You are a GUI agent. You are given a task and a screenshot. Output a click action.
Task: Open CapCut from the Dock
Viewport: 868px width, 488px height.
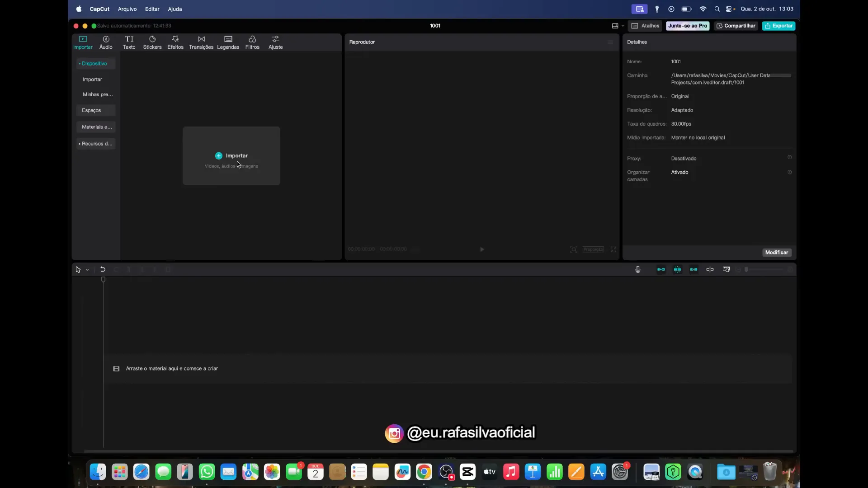coord(467,472)
